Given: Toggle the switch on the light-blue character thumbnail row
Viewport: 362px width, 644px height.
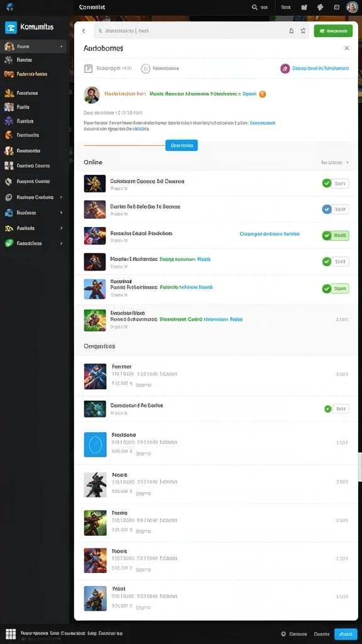Looking at the screenshot, I should coord(336,289).
